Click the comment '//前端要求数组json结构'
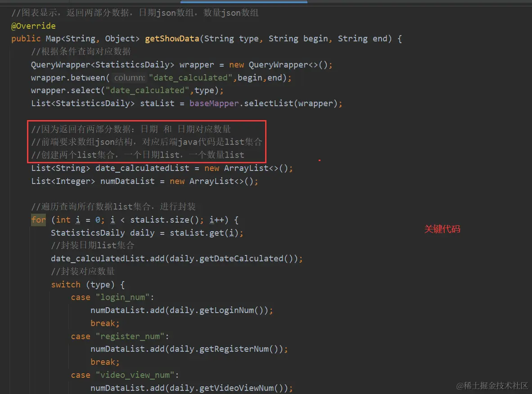 click(x=147, y=142)
